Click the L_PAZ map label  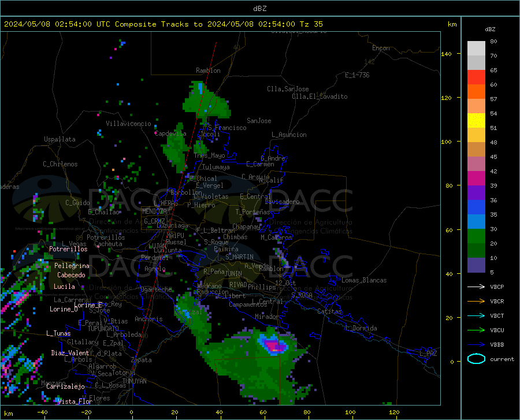click(x=428, y=354)
